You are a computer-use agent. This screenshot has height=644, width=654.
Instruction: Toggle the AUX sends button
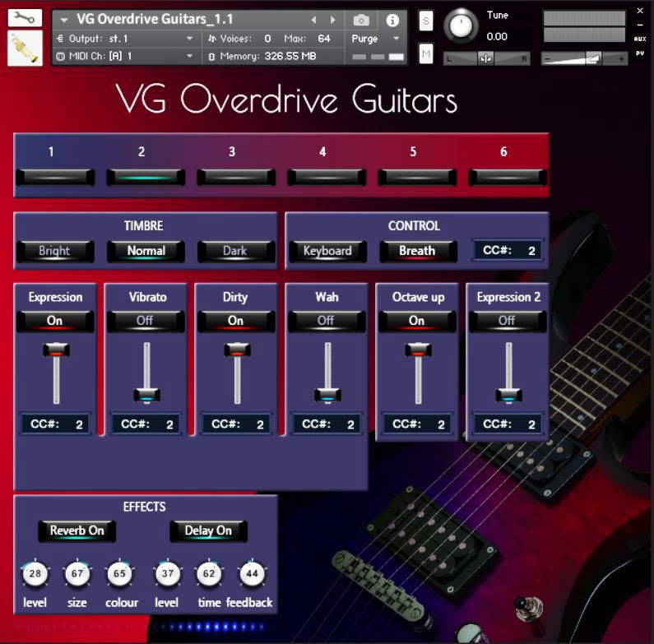click(x=640, y=39)
